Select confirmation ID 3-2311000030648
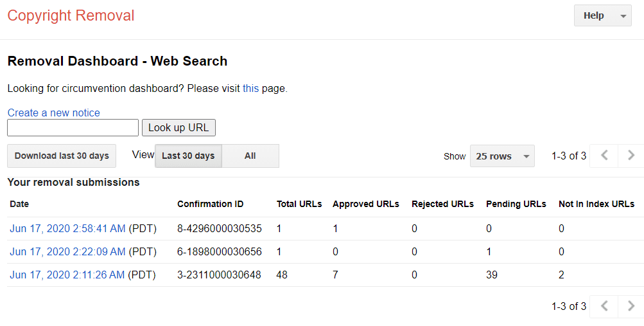Screen dimensions: 644x326 pos(219,275)
